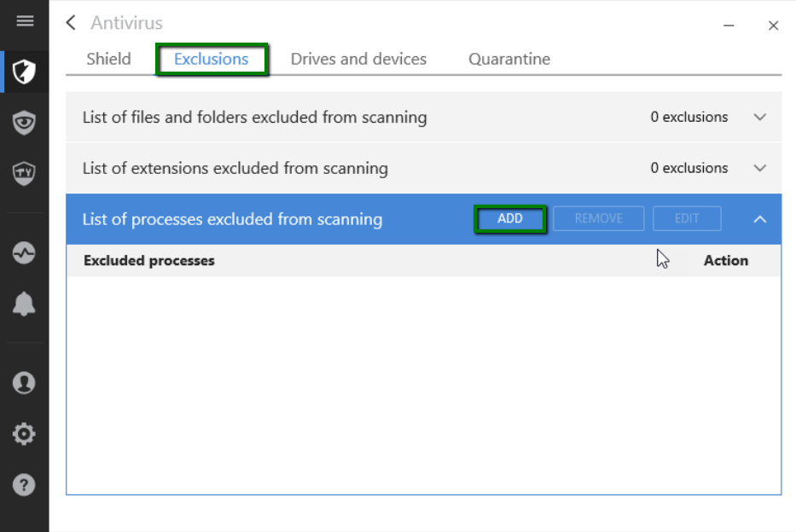Expand the files and folders exclusions list
Viewport: 796px width, 532px height.
pos(759,117)
